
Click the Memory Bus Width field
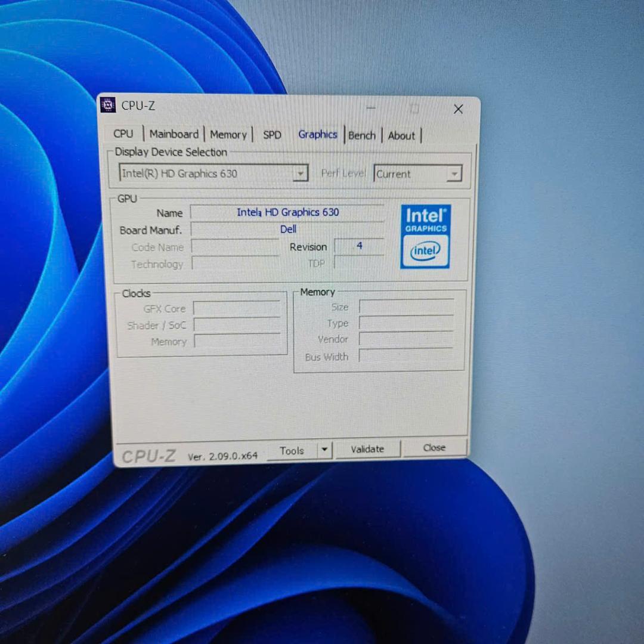pyautogui.click(x=406, y=355)
